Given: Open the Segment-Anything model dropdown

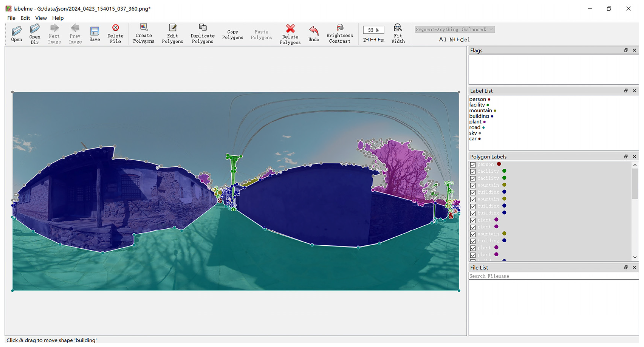Looking at the screenshot, I should pos(454,29).
